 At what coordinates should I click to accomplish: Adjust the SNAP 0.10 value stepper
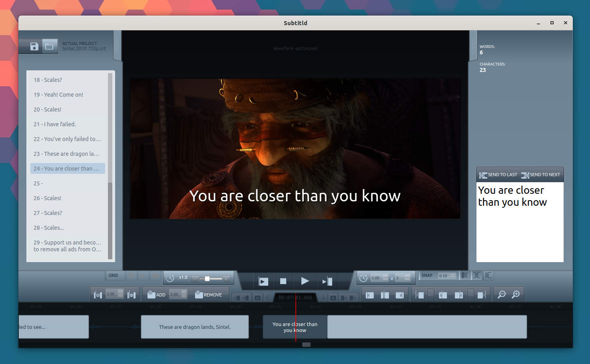pos(453,275)
